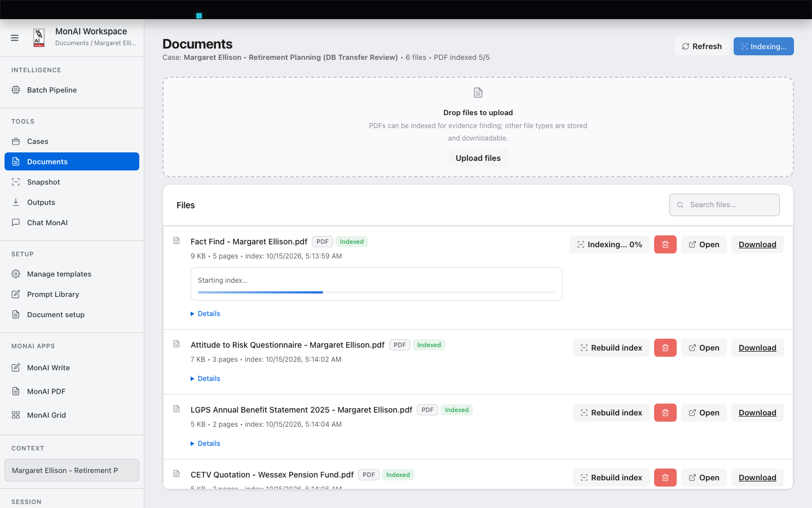
Task: Download CETV Quotation file
Action: coord(757,478)
